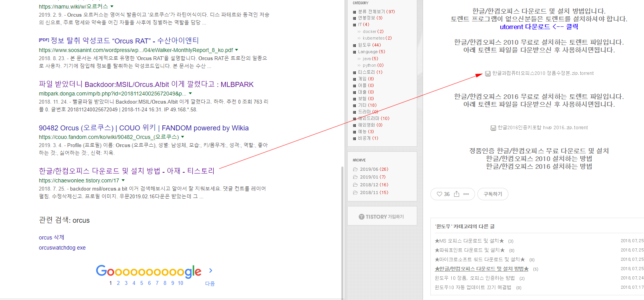Open category 윈도우 (44)
Image resolution: width=644 pixels, height=300 pixels.
click(x=369, y=45)
